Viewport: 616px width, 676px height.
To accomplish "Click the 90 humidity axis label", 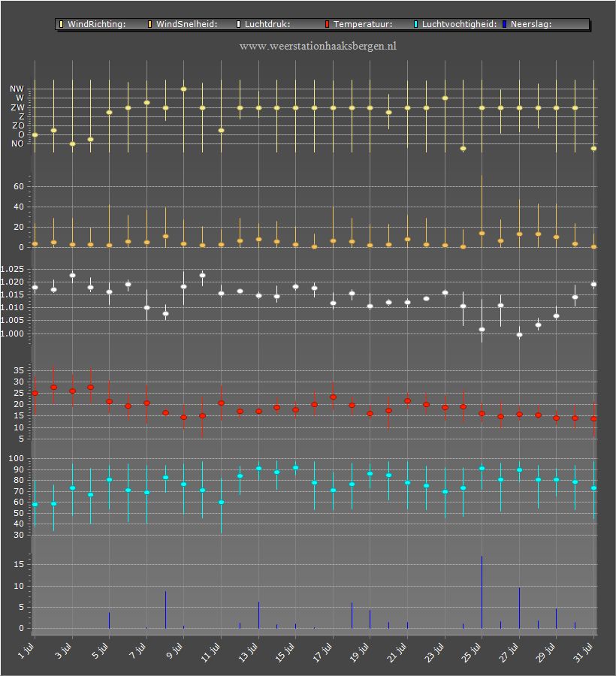I will (x=19, y=469).
